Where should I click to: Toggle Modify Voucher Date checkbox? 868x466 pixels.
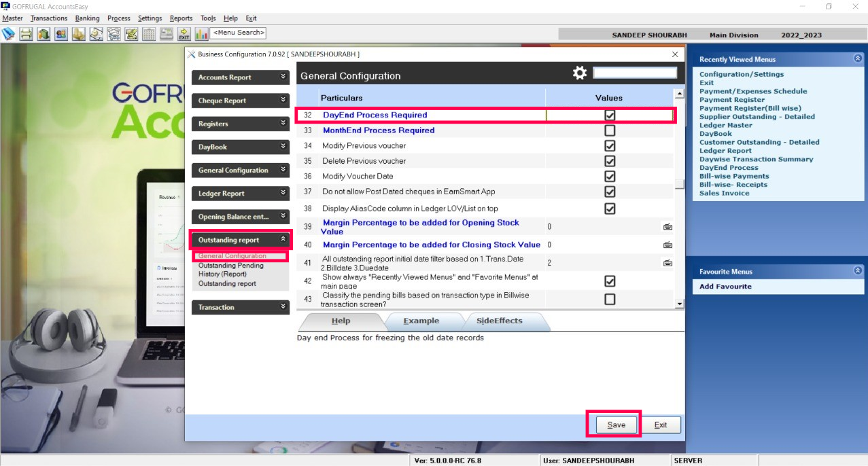click(x=610, y=177)
